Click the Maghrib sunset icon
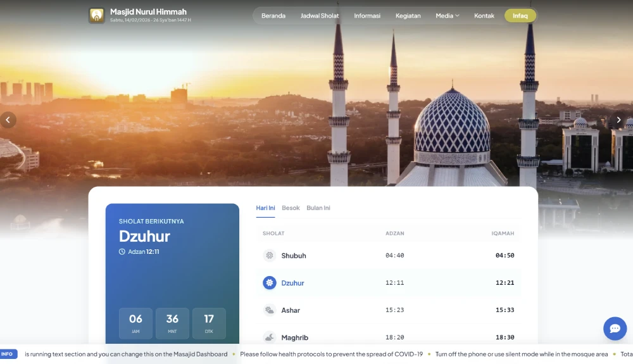Viewport: 633px width, 364px height. (270, 337)
